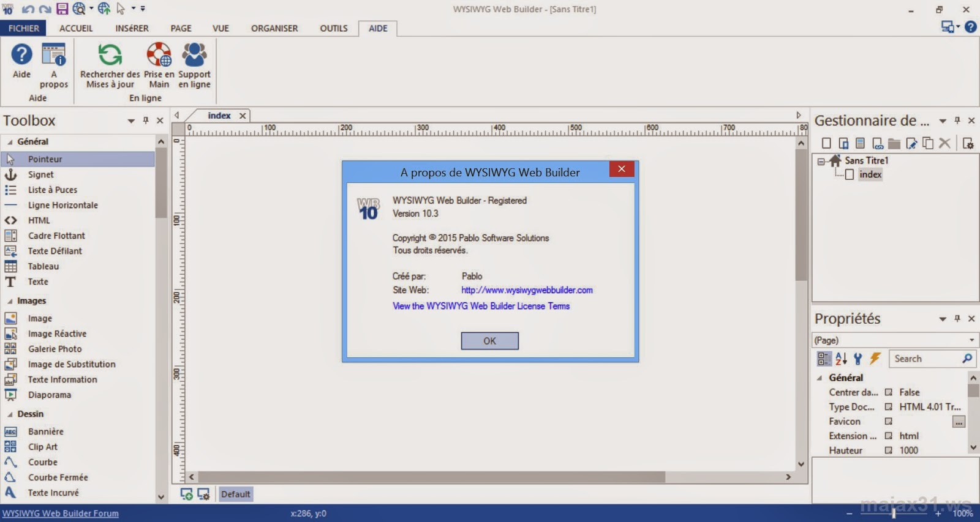Open the Propriétés panel options arrow

943,319
